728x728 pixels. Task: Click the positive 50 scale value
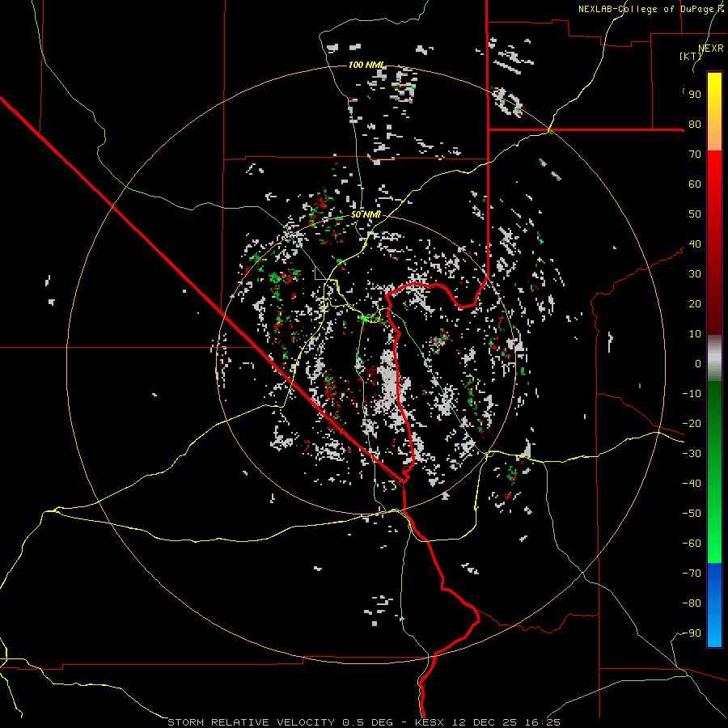pyautogui.click(x=695, y=214)
